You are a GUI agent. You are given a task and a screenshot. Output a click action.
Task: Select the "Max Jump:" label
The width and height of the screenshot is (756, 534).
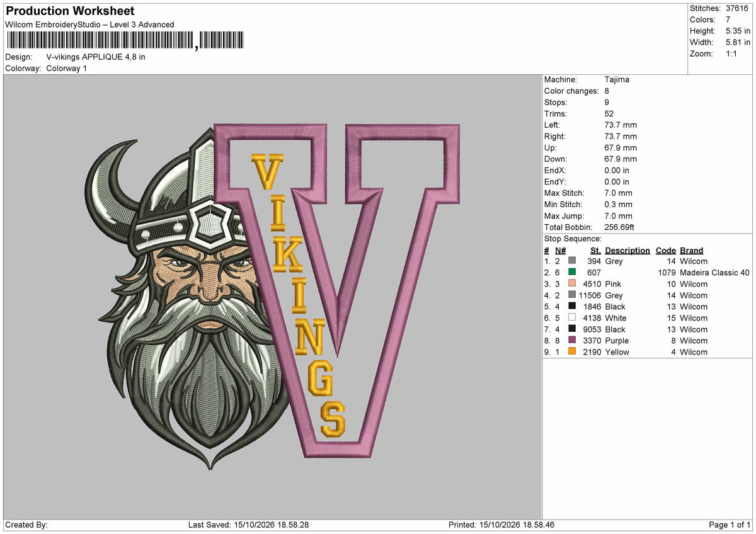pos(563,215)
